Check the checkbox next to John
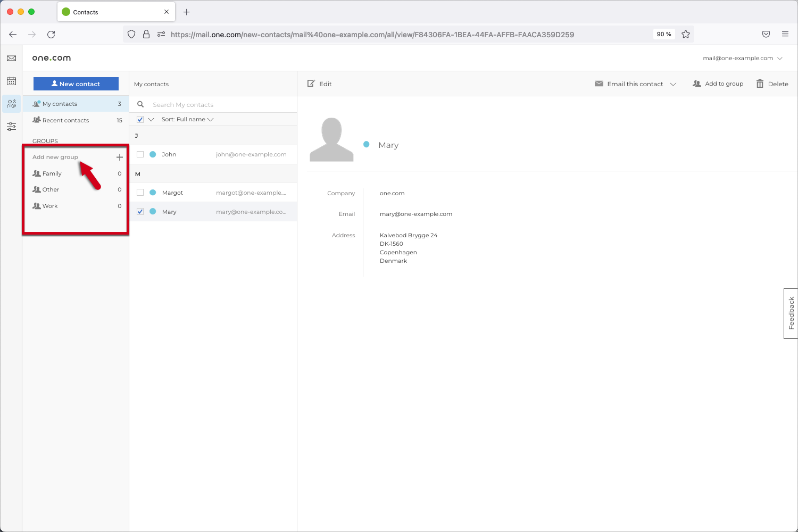Image resolution: width=798 pixels, height=532 pixels. click(x=140, y=154)
